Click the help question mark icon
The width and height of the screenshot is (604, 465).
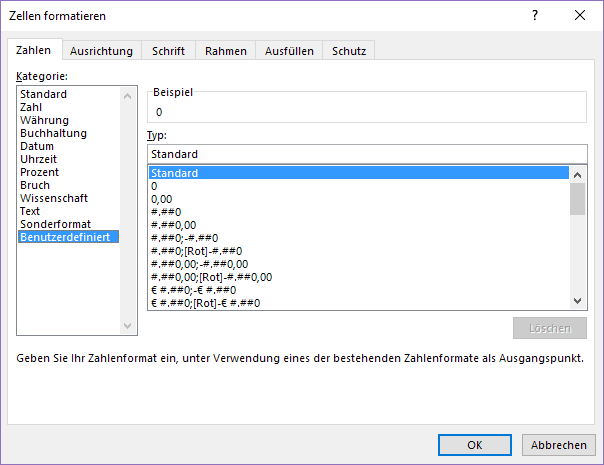pyautogui.click(x=535, y=15)
